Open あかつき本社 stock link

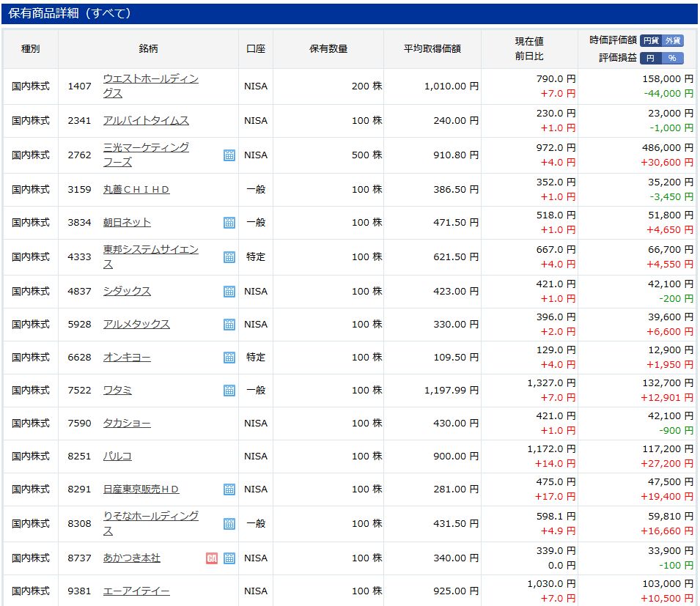pos(132,558)
